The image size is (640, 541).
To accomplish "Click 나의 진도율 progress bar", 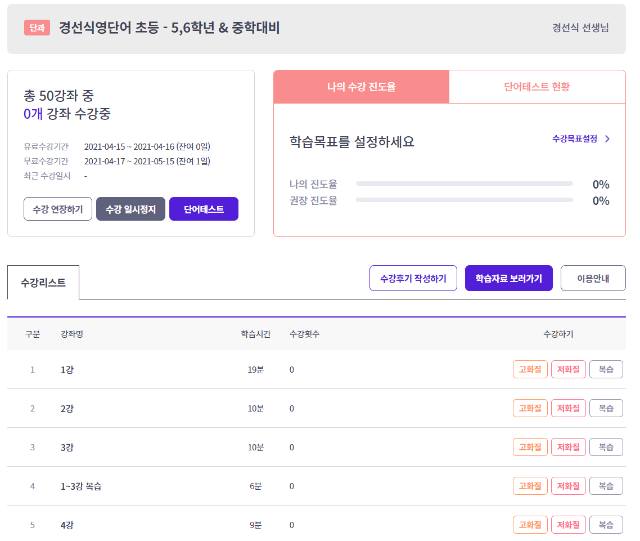I will click(464, 184).
